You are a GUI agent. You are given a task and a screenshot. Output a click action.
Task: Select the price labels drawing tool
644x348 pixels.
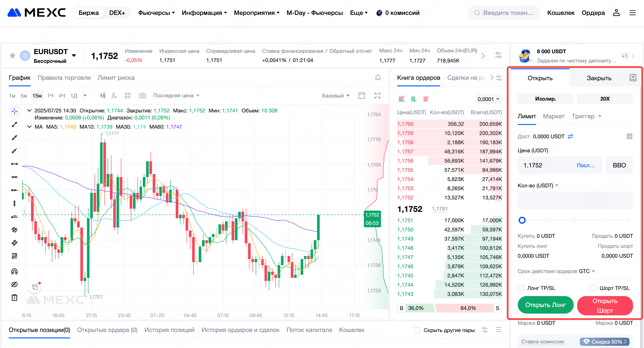pos(14,216)
